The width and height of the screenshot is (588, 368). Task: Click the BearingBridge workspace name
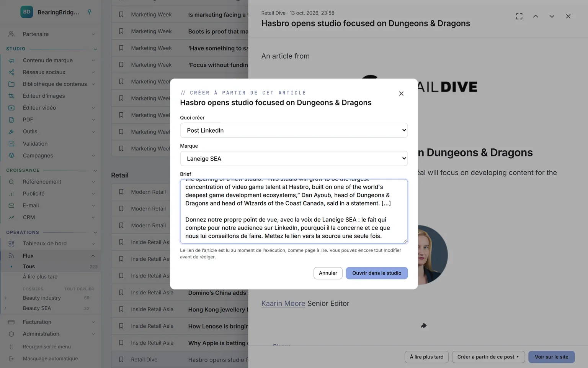(58, 12)
